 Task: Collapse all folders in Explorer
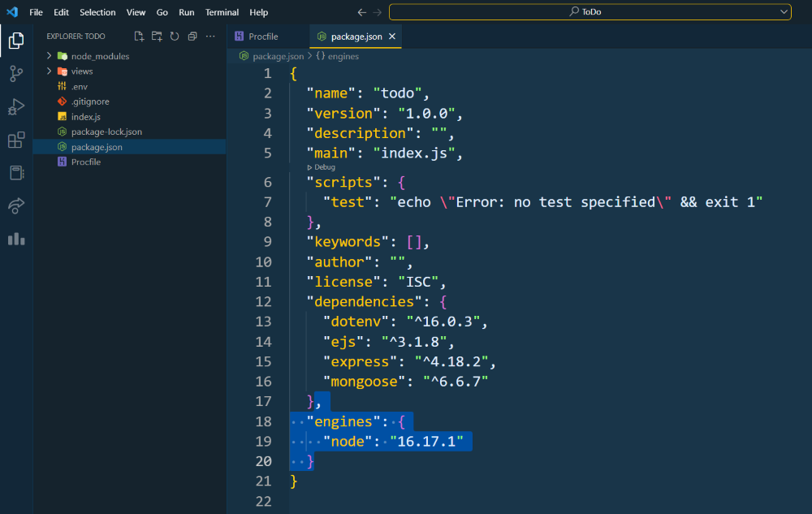pos(192,37)
